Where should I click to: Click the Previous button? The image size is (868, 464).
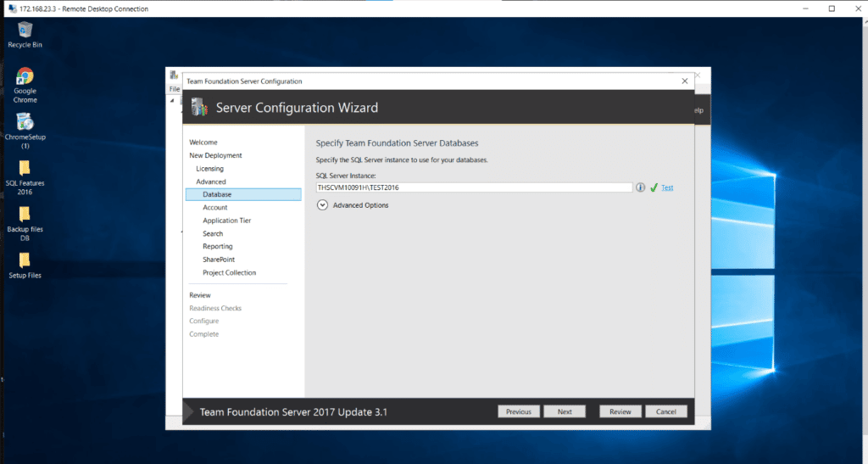(519, 411)
